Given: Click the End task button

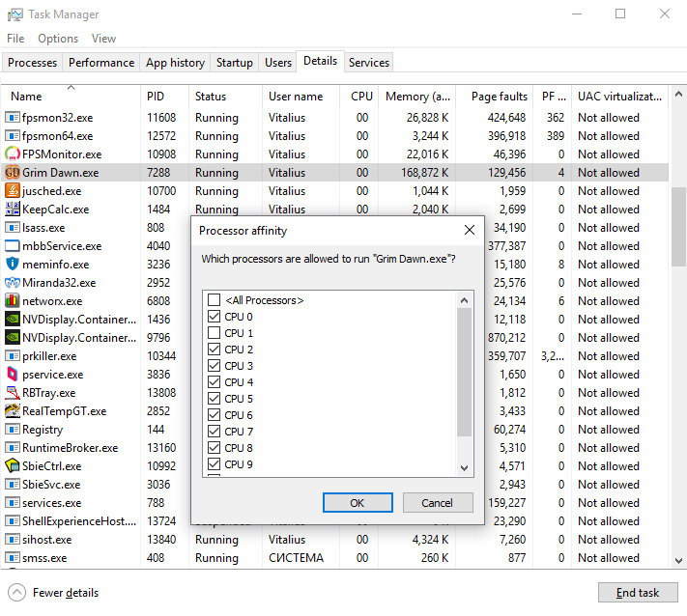Looking at the screenshot, I should pyautogui.click(x=638, y=593).
